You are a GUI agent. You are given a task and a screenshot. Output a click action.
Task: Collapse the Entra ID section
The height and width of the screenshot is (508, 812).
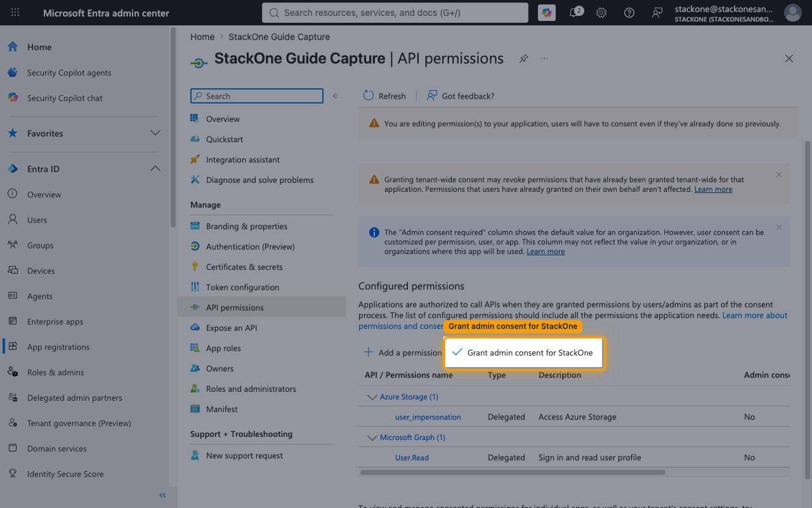click(x=155, y=169)
